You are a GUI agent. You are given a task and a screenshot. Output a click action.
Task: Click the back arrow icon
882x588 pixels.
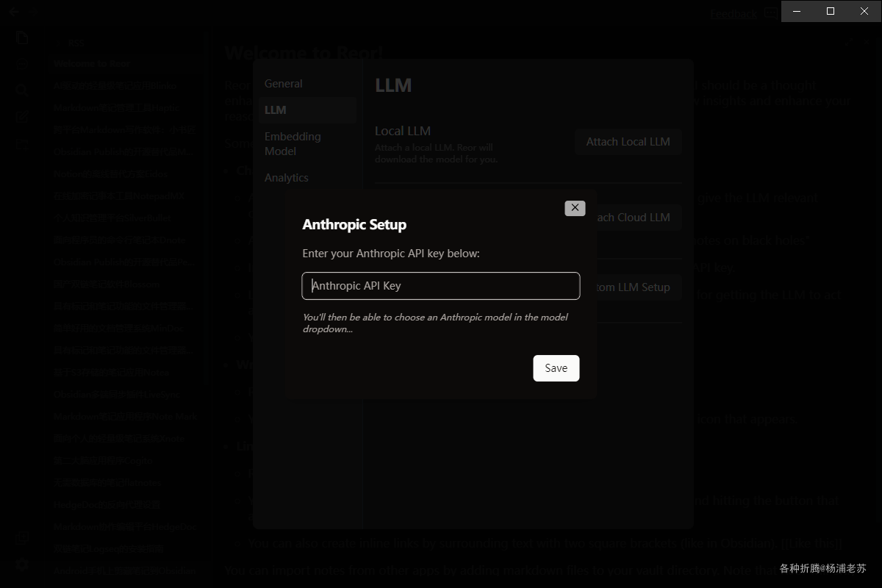[x=13, y=12]
